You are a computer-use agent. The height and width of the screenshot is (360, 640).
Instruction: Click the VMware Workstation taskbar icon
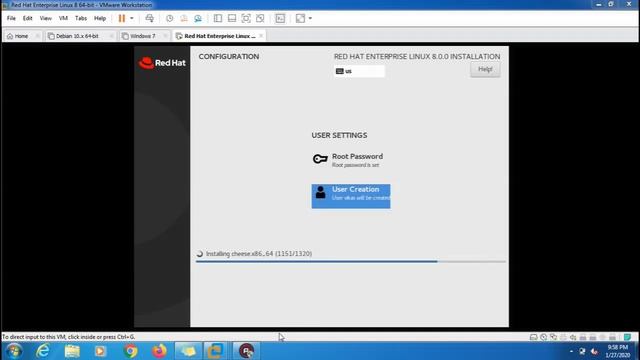pyautogui.click(x=216, y=351)
